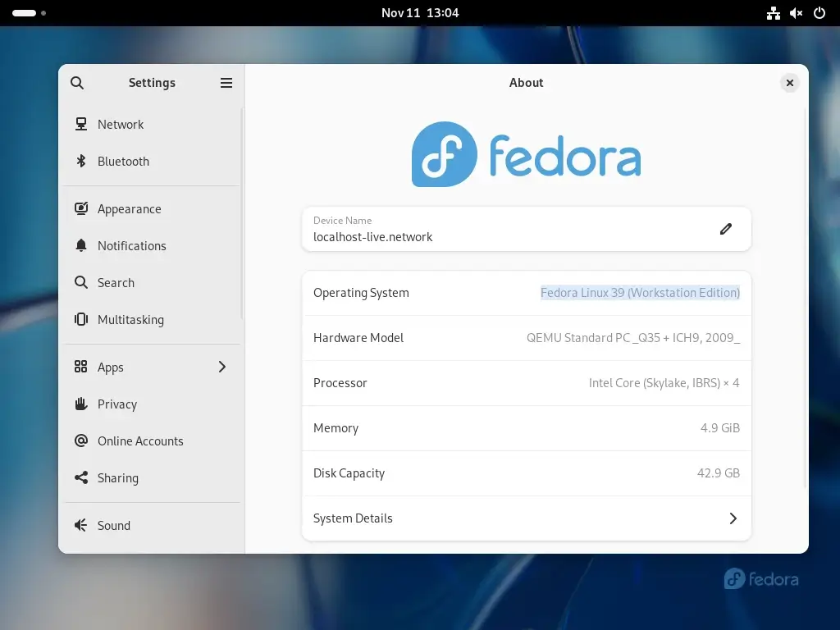
Task: Select Bluetooth settings panel
Action: (x=152, y=162)
